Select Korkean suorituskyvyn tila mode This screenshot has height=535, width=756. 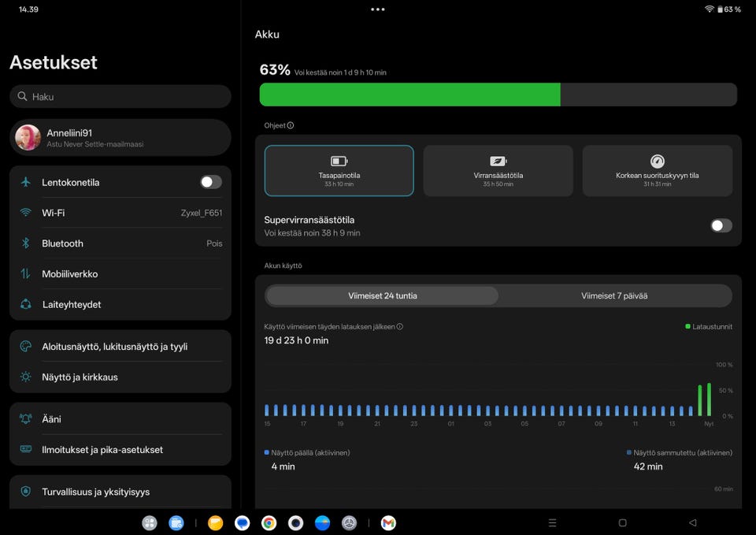[x=657, y=170]
